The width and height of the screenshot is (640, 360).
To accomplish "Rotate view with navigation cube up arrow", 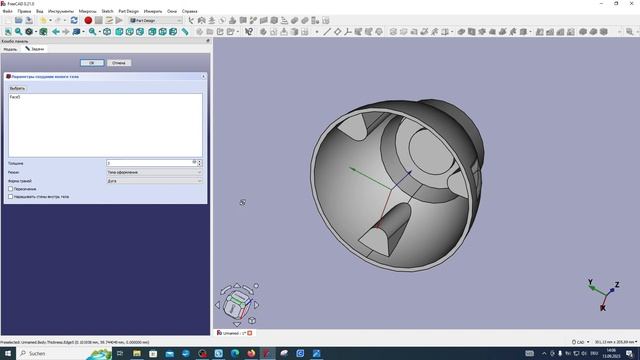I will click(x=237, y=286).
